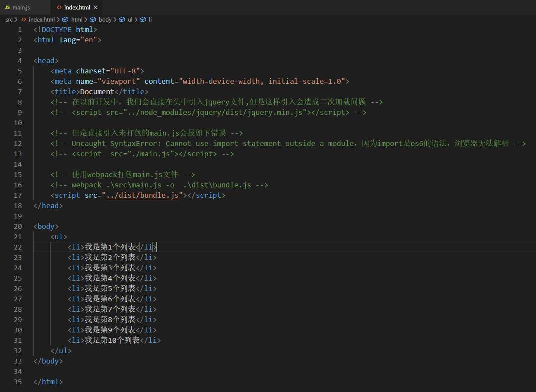Click the cube icon before body breadcrumb
The image size is (536, 392).
pos(93,19)
